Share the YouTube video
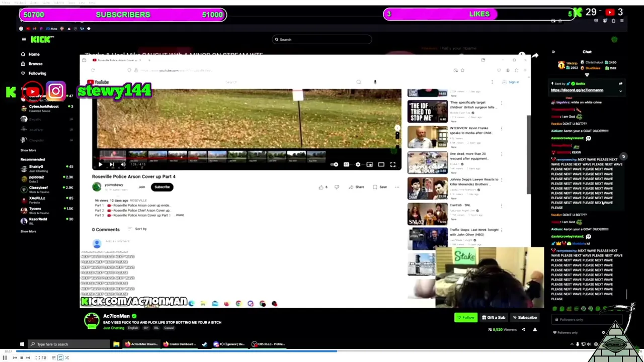This screenshot has width=644, height=362. click(x=356, y=187)
